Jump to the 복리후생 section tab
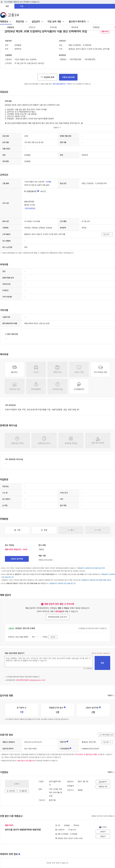Image resolution: width=115 pixels, height=868 pixels. [75, 27]
